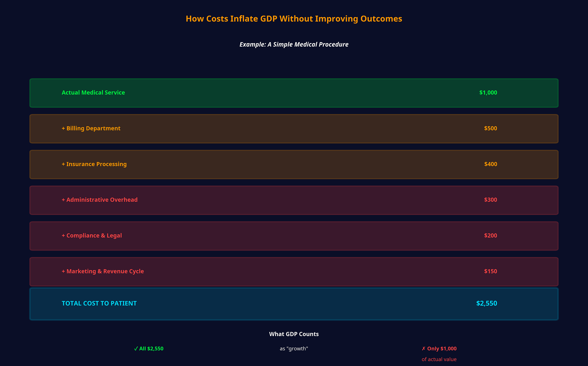
Task: Select the Compliance & Legal bar
Action: pyautogui.click(x=294, y=236)
